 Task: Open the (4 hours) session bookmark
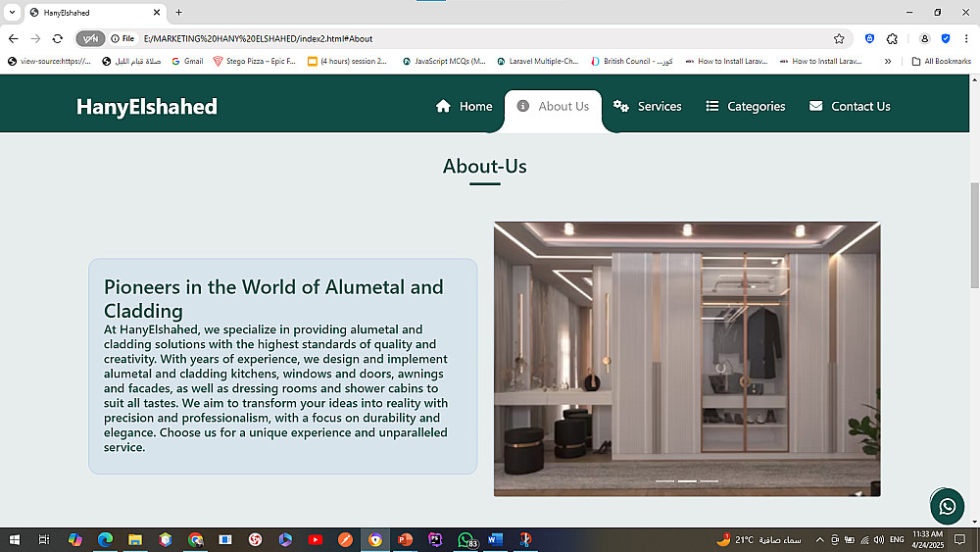[x=348, y=61]
